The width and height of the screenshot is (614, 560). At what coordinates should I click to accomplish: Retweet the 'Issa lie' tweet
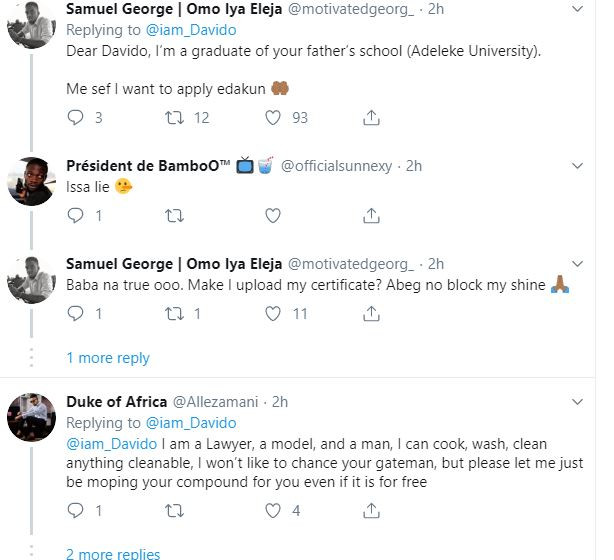pos(173,215)
